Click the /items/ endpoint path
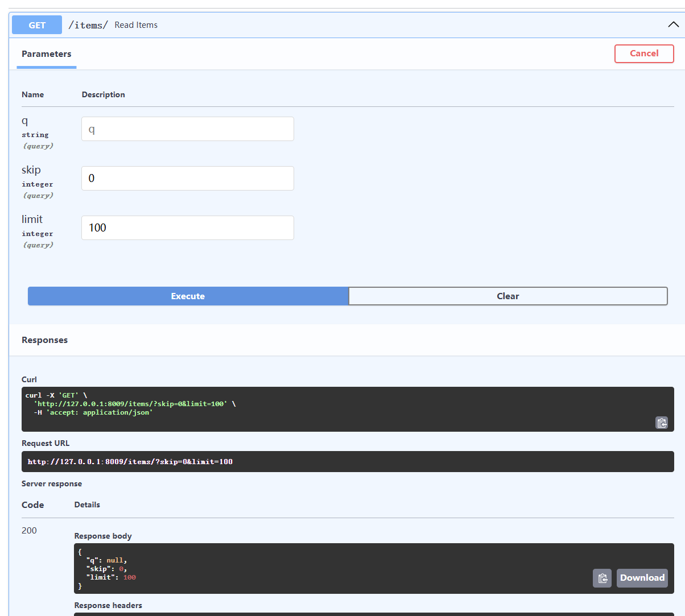The width and height of the screenshot is (685, 616). [x=88, y=24]
